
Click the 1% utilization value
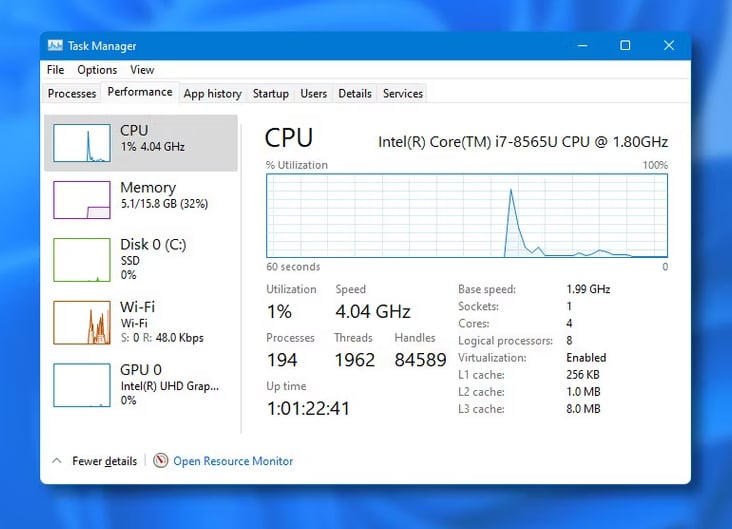click(279, 311)
